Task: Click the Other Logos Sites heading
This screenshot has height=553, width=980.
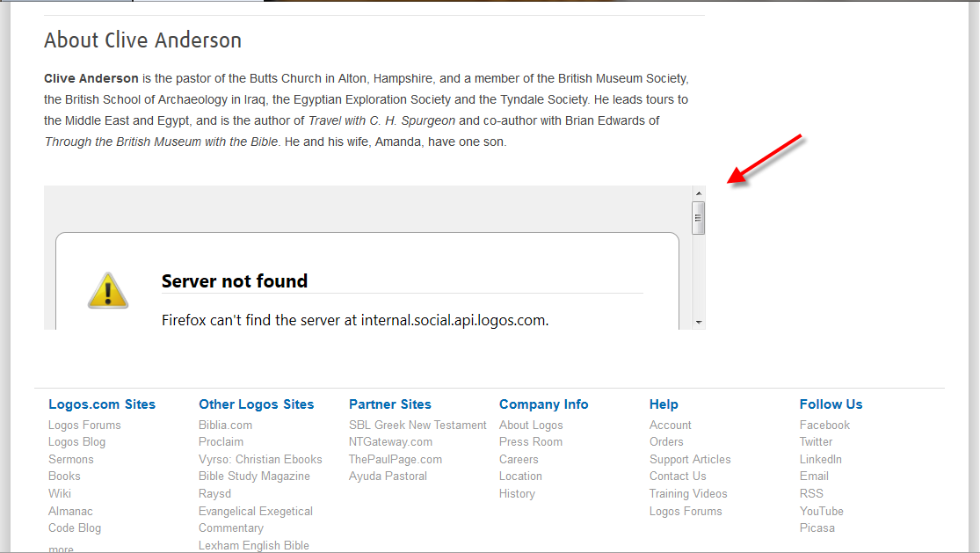Action: [257, 404]
